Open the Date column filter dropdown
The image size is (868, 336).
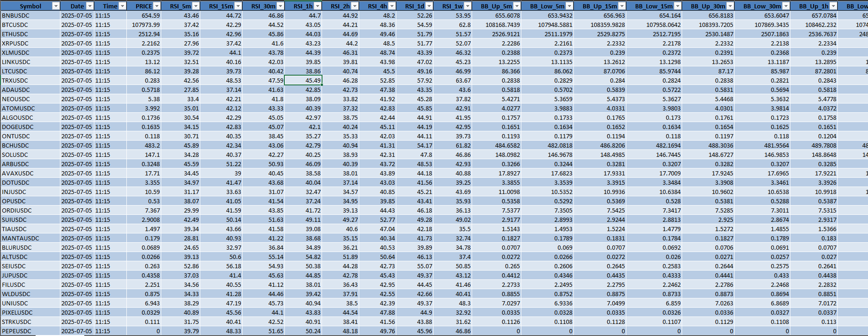pyautogui.click(x=90, y=6)
